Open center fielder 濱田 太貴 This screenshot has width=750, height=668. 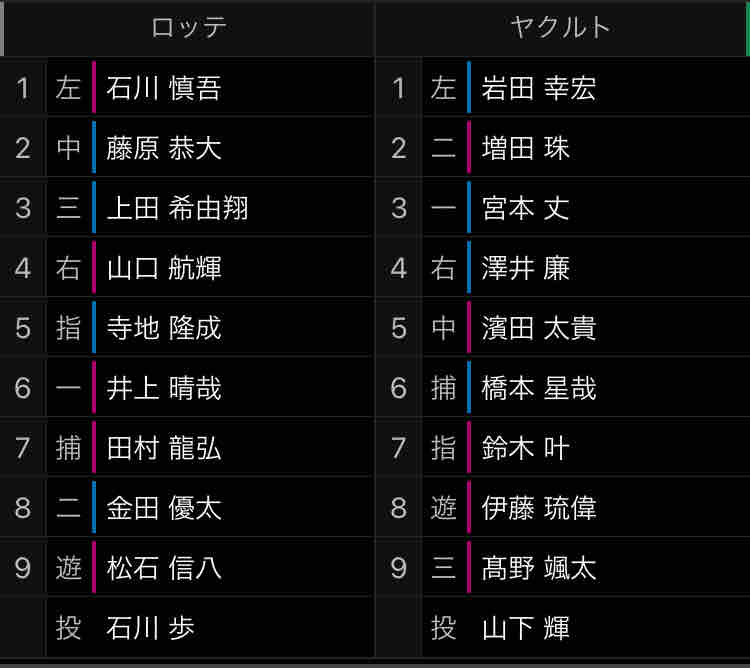pyautogui.click(x=539, y=328)
